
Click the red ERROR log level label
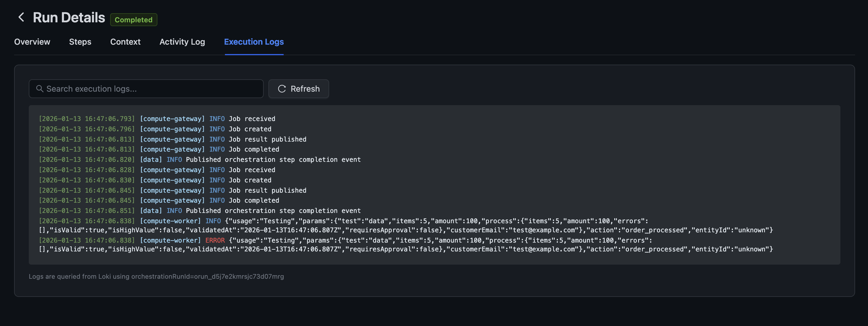215,240
